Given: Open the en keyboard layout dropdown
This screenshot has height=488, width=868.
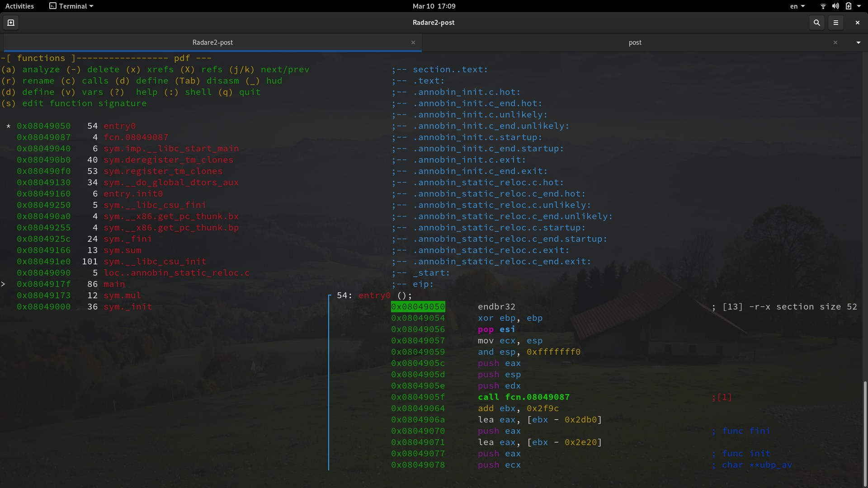Looking at the screenshot, I should (x=797, y=6).
